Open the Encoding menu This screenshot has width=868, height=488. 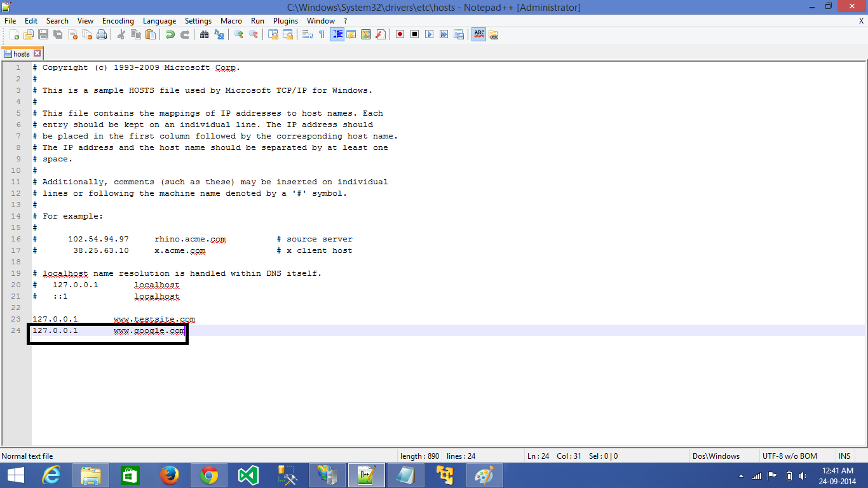(118, 21)
